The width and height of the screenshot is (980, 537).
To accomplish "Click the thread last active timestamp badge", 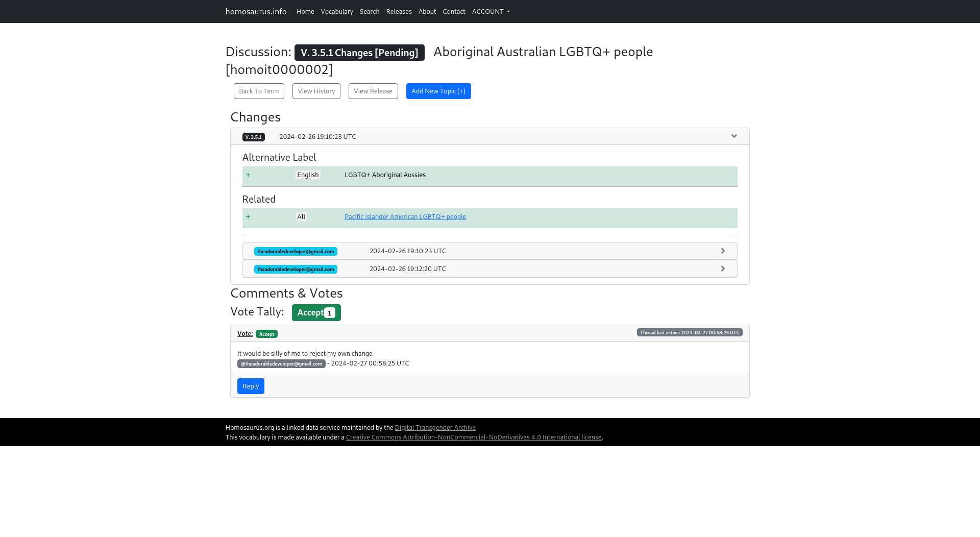I will click(689, 332).
